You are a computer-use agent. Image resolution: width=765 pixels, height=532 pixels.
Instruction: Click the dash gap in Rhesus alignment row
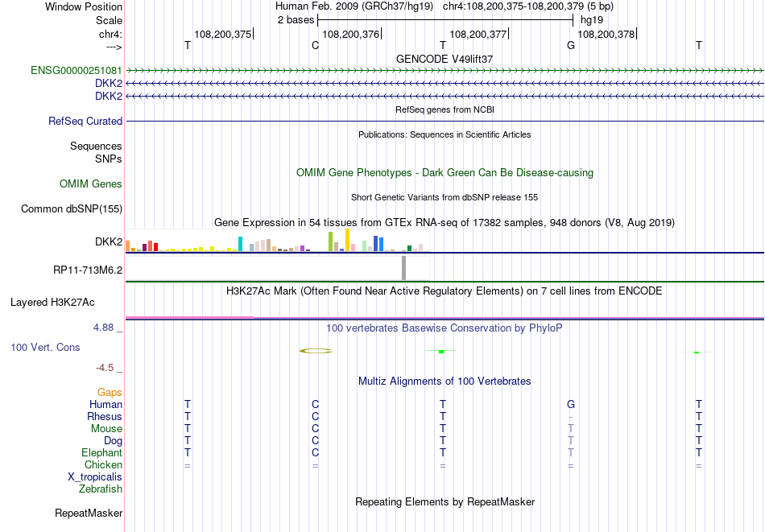click(571, 417)
